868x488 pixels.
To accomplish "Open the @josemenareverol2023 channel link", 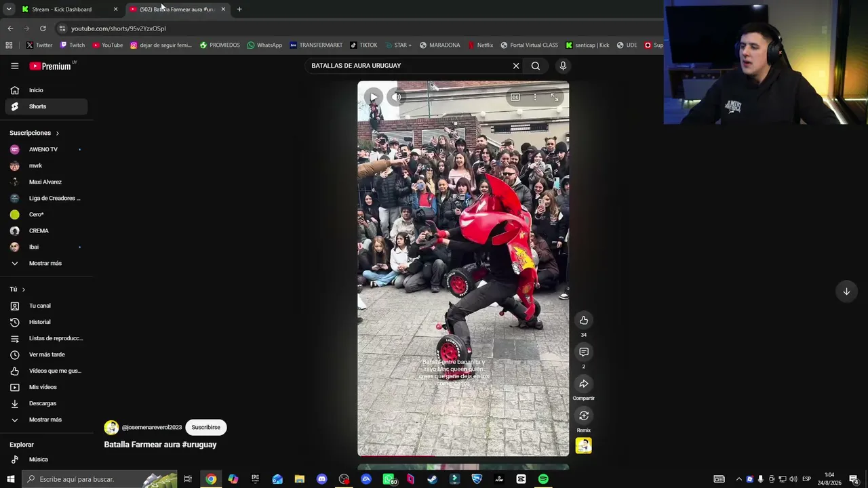I will 152,428.
